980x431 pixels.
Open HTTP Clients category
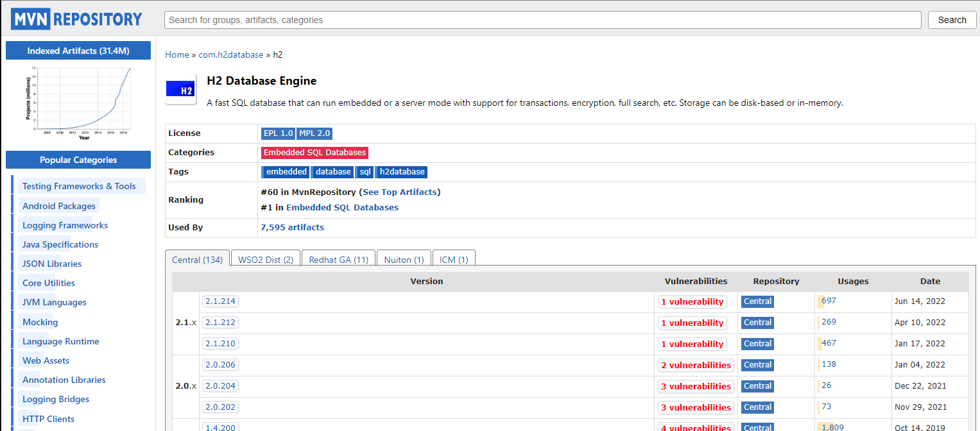tap(48, 419)
